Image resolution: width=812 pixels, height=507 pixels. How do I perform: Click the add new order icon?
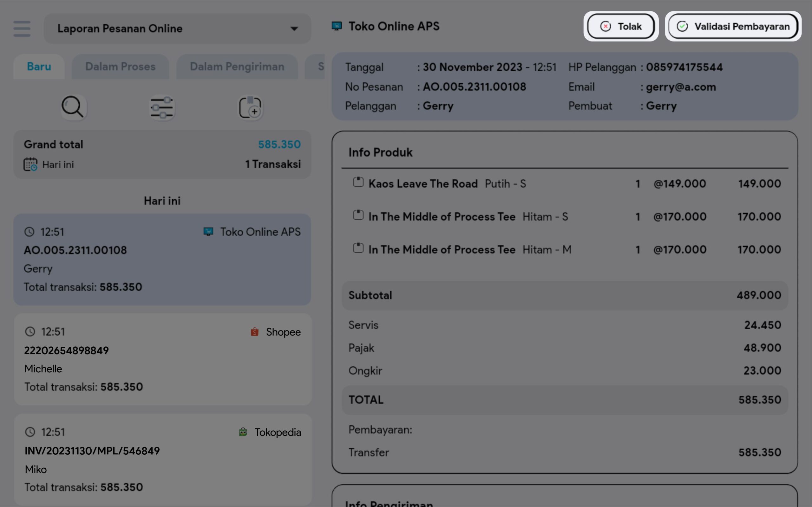coord(250,108)
